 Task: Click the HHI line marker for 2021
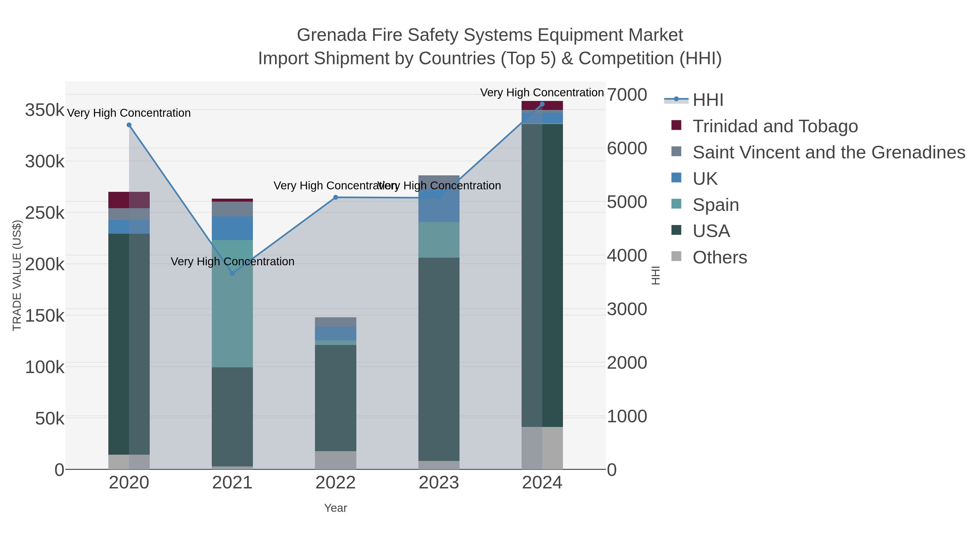point(232,273)
